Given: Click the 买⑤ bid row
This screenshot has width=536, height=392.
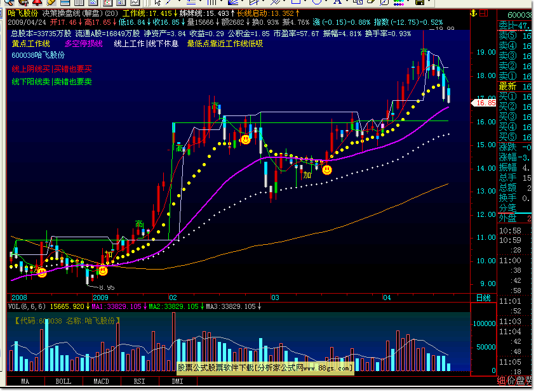Looking at the screenshot, I should coord(515,136).
